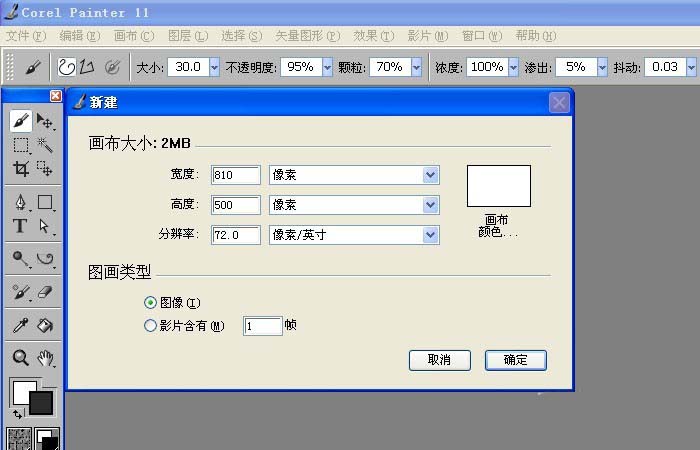The image size is (700, 450).
Task: Open the 画布 menu
Action: point(133,36)
